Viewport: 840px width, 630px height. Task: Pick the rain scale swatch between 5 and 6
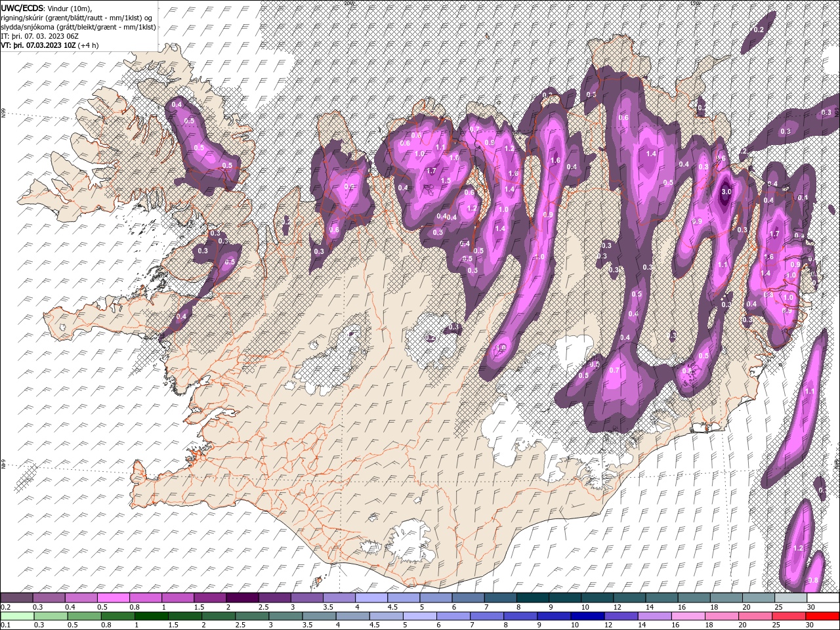[420, 616]
